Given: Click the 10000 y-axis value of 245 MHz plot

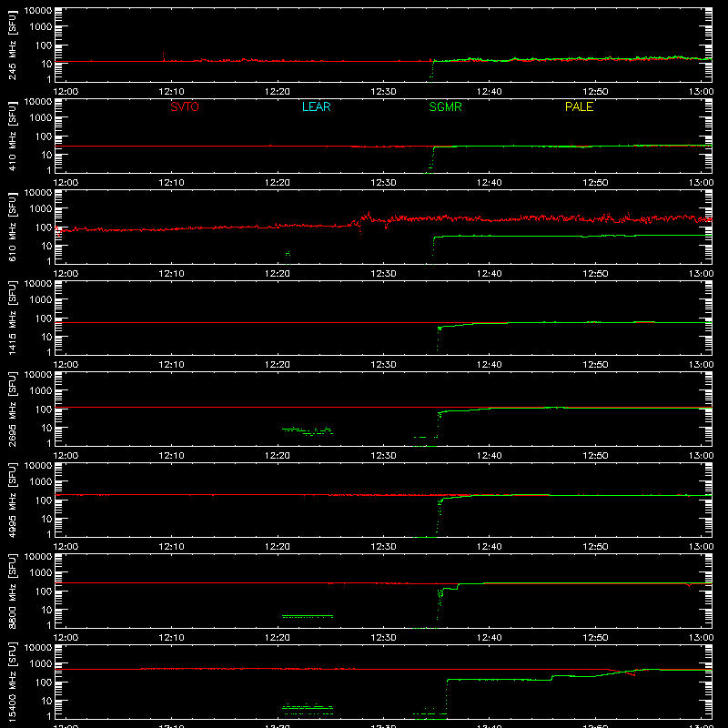Looking at the screenshot, I should [38, 11].
